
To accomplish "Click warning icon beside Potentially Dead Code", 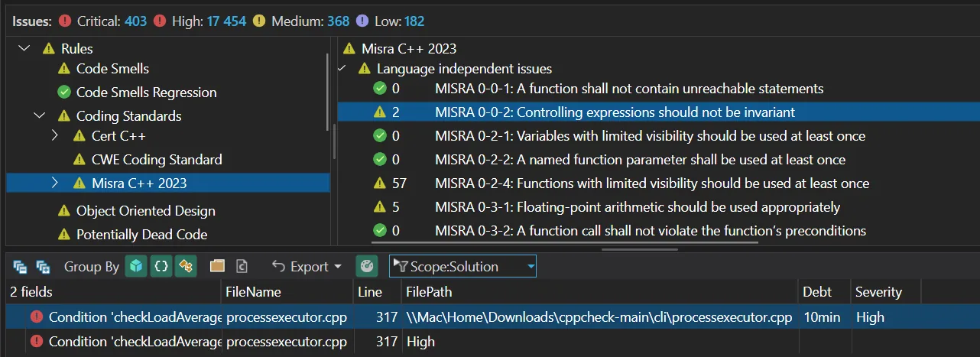I will point(64,235).
